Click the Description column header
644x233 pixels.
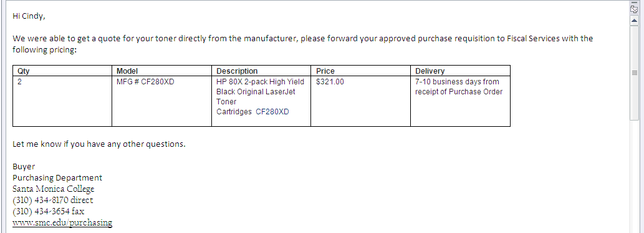tap(261, 71)
